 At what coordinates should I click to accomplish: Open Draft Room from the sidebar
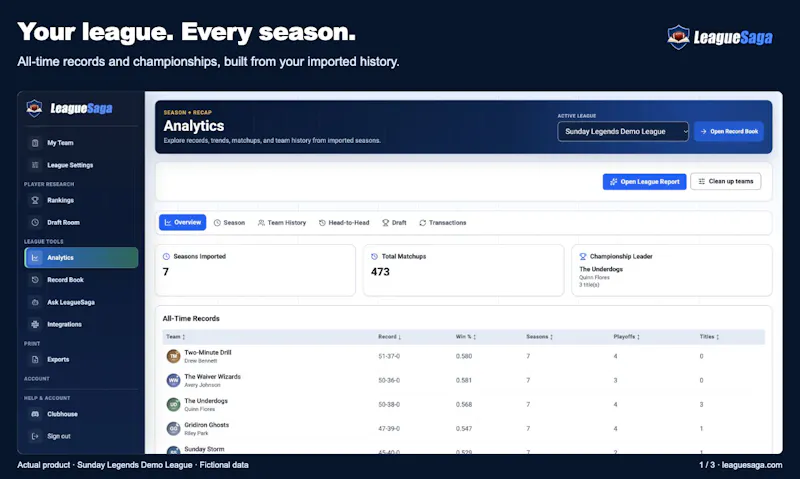coord(81,222)
